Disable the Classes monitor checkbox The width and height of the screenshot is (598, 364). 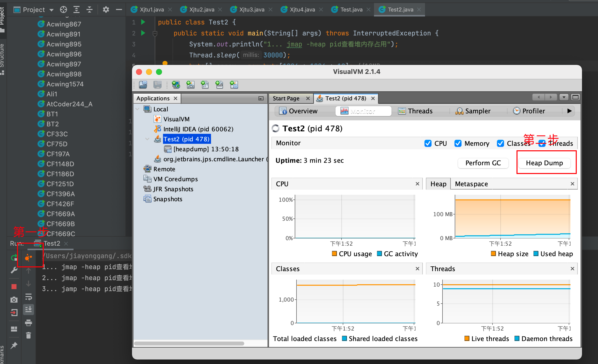[500, 143]
